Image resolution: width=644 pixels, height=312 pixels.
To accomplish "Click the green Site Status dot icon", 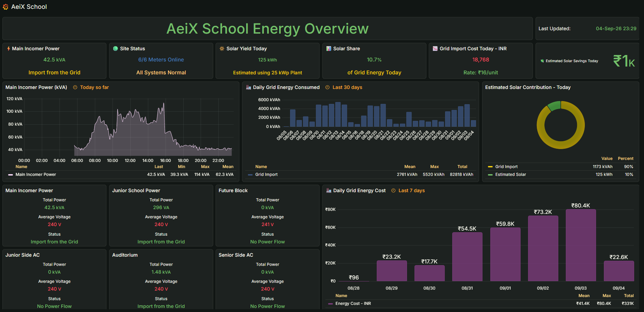I will click(x=116, y=49).
